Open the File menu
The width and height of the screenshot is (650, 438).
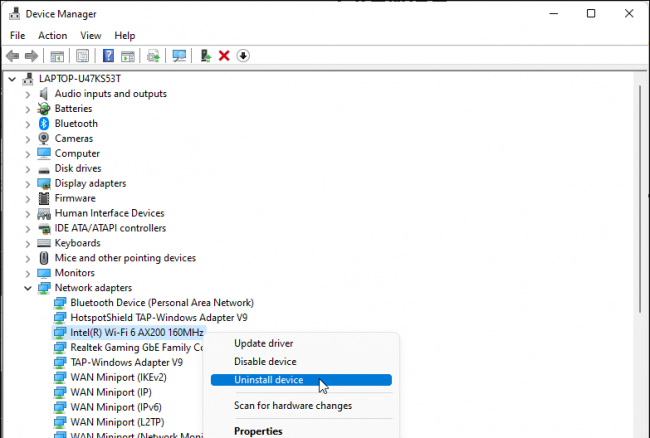[x=17, y=36]
